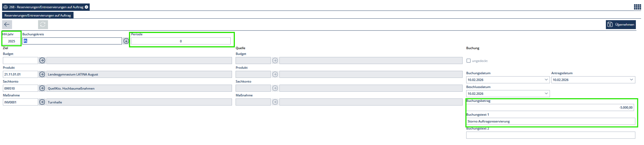Expand the Beschlussdatum date dropdown

click(546, 94)
